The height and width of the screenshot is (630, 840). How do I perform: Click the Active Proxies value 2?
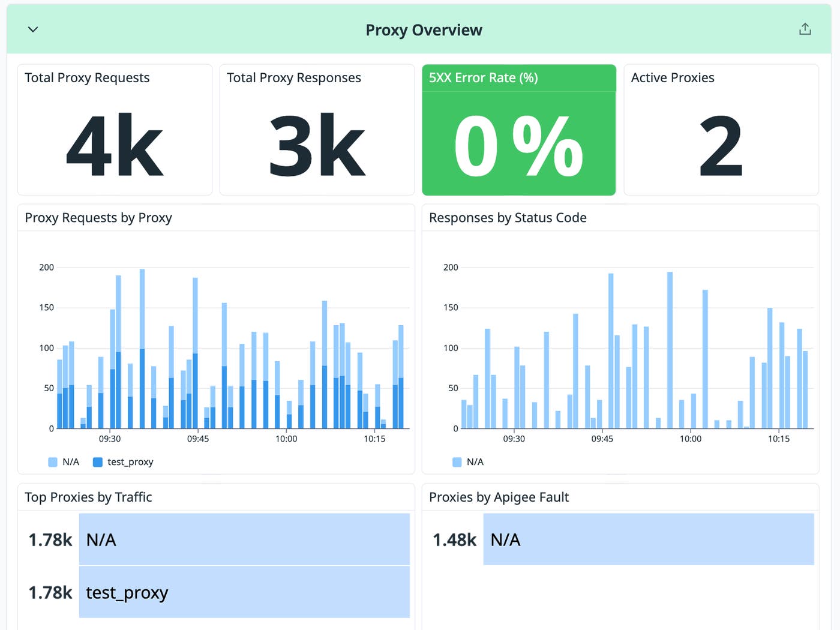[x=721, y=146]
